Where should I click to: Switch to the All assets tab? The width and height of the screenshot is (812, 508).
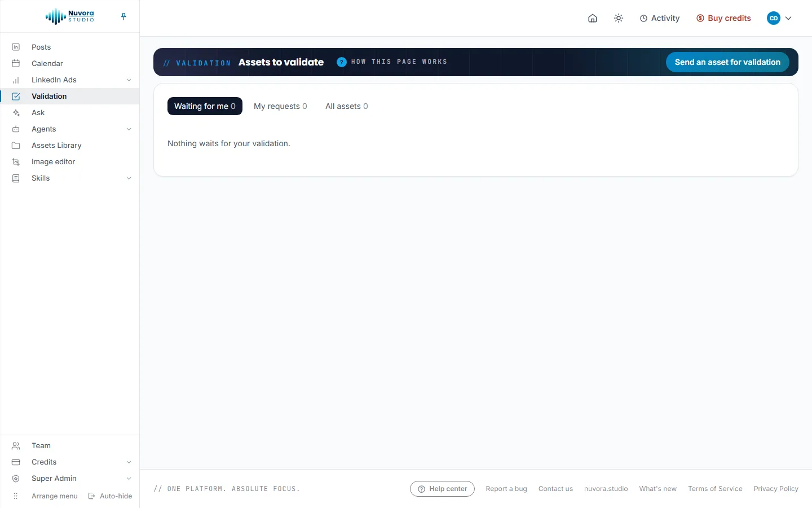pos(347,106)
